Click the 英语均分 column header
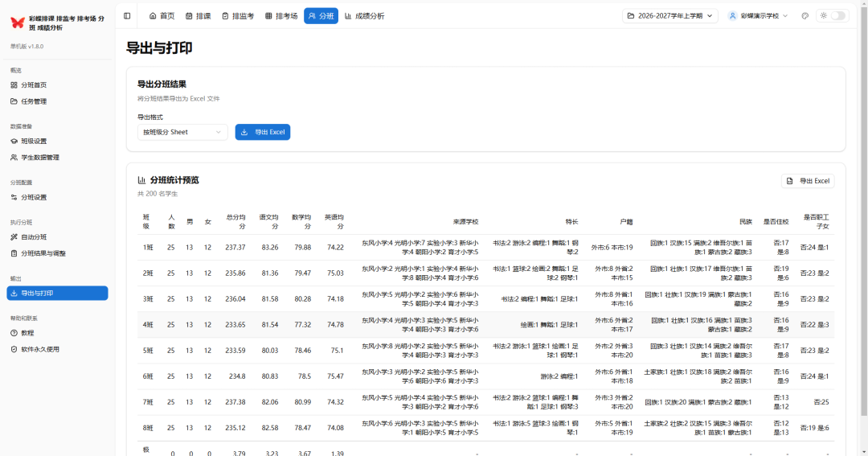Screen dimensions: 868x456 pyautogui.click(x=334, y=222)
